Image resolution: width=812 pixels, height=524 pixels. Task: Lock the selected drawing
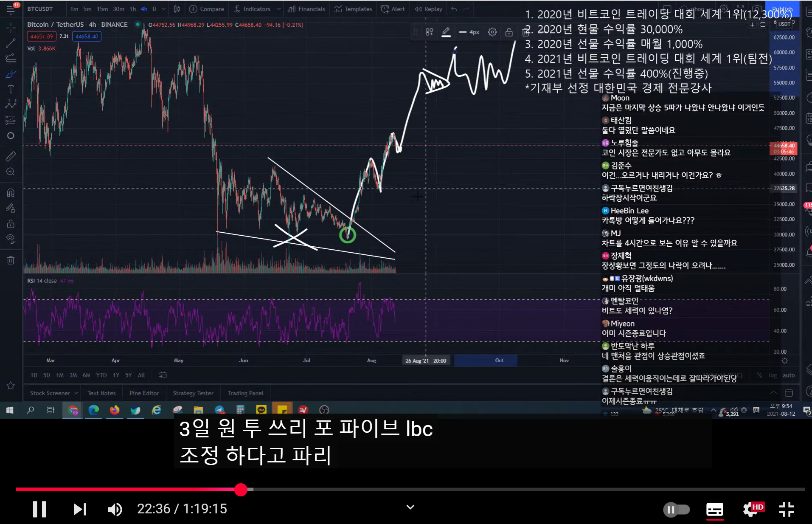[509, 32]
